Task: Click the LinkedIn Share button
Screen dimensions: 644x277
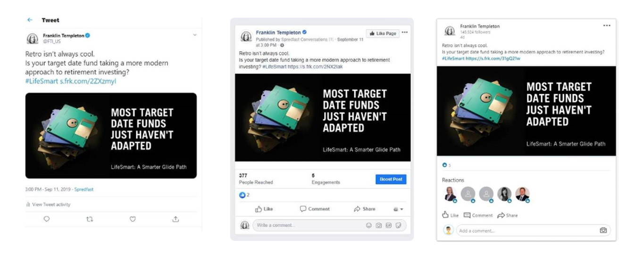Action: pos(508,215)
